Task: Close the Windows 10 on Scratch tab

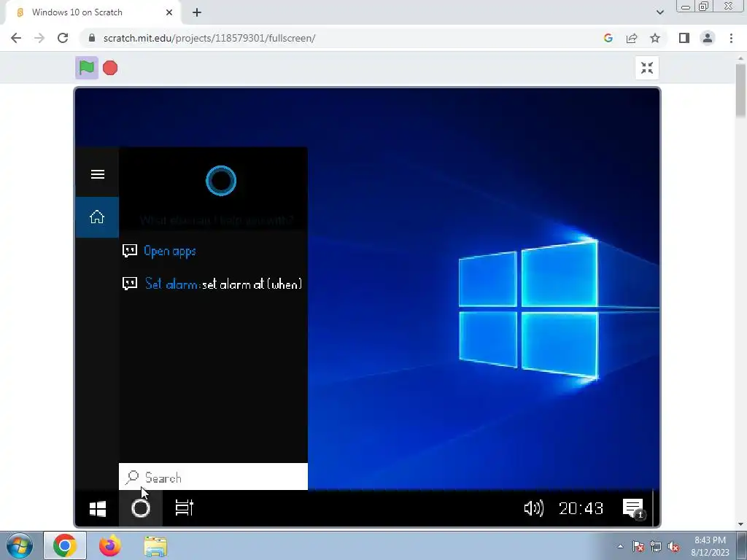Action: point(169,13)
